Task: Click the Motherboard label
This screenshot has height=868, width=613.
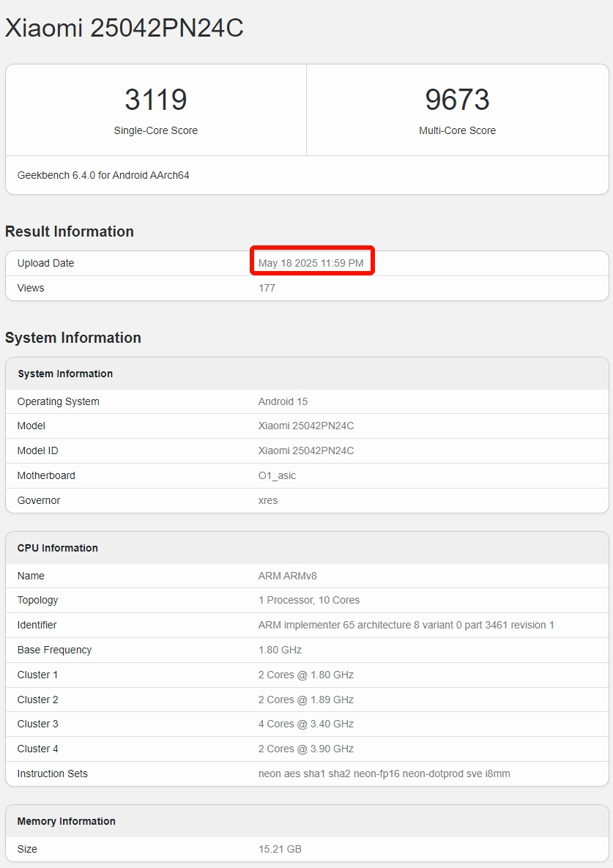Action: tap(46, 475)
